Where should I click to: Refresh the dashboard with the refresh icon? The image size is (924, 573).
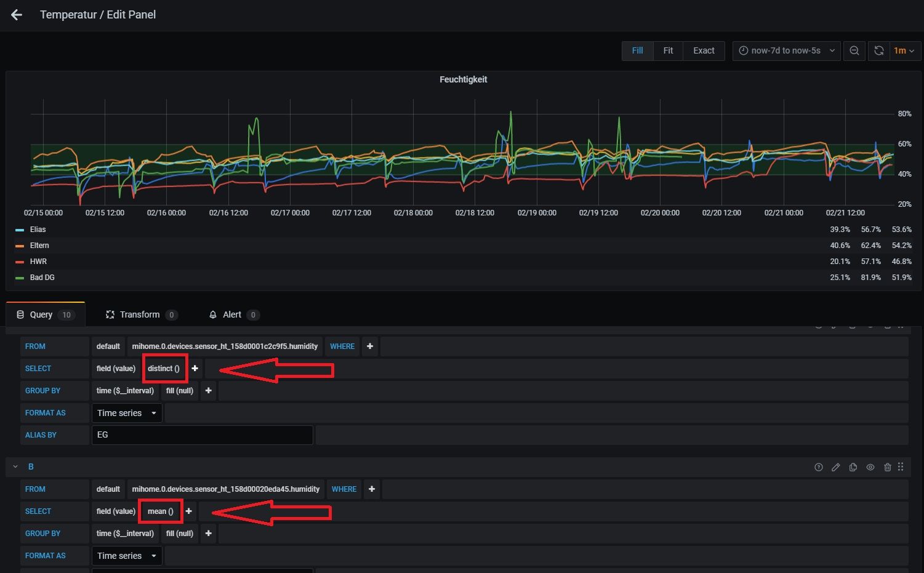(879, 50)
